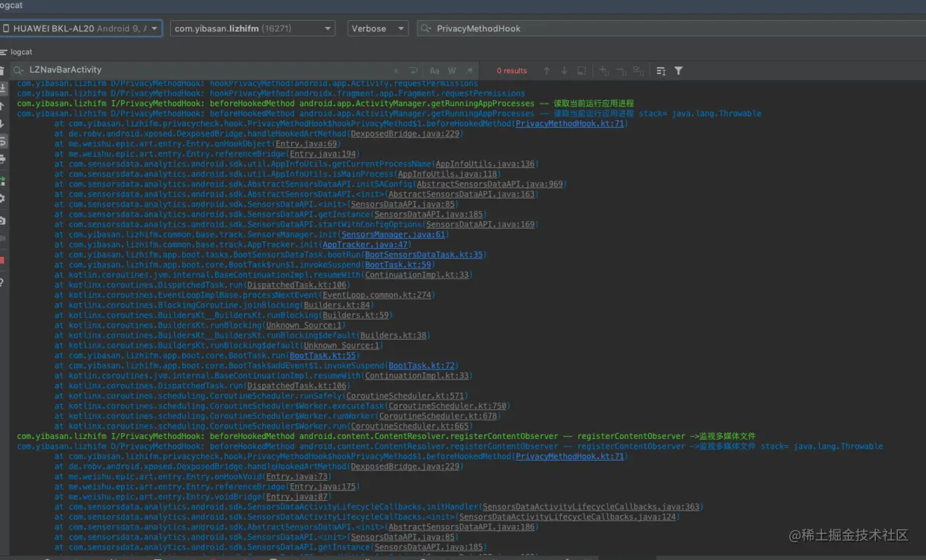Open the EventLoop.common.kt:274 link
Viewport: 926px width, 560px height.
[x=377, y=295]
